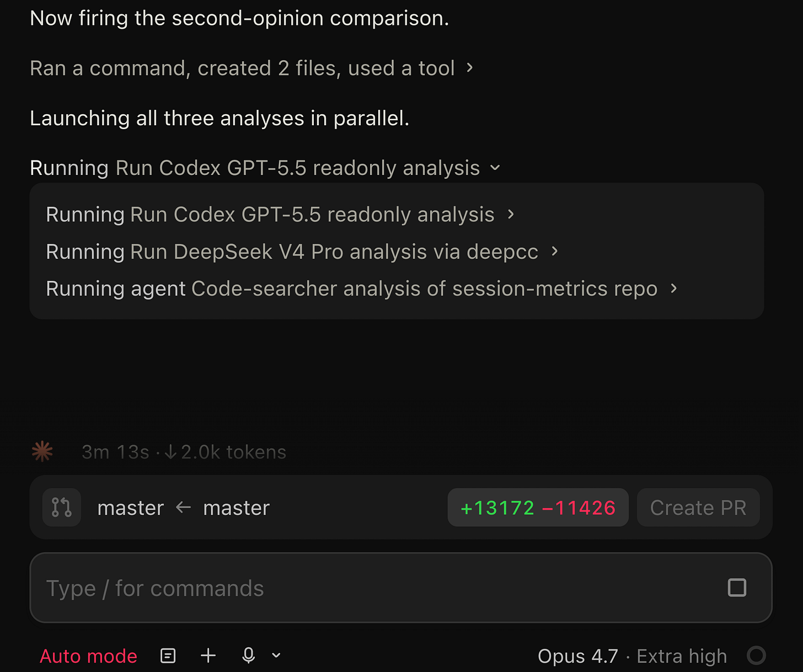This screenshot has height=672, width=803.
Task: Click the microphone voice input icon
Action: coord(249,655)
